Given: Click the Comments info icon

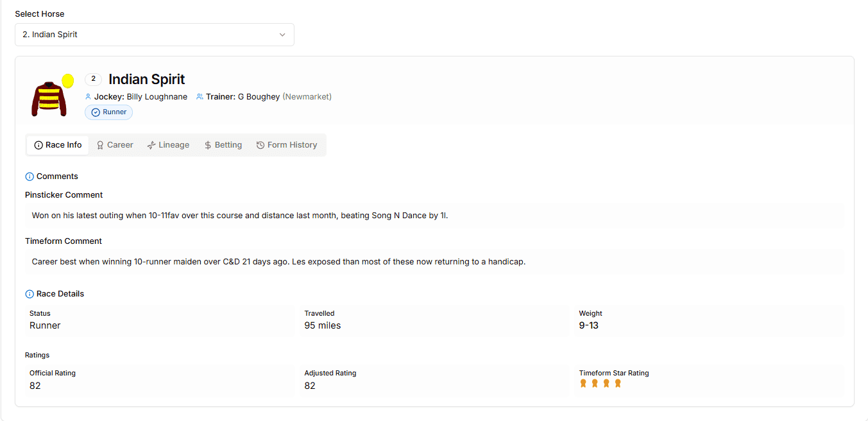Looking at the screenshot, I should pos(30,176).
